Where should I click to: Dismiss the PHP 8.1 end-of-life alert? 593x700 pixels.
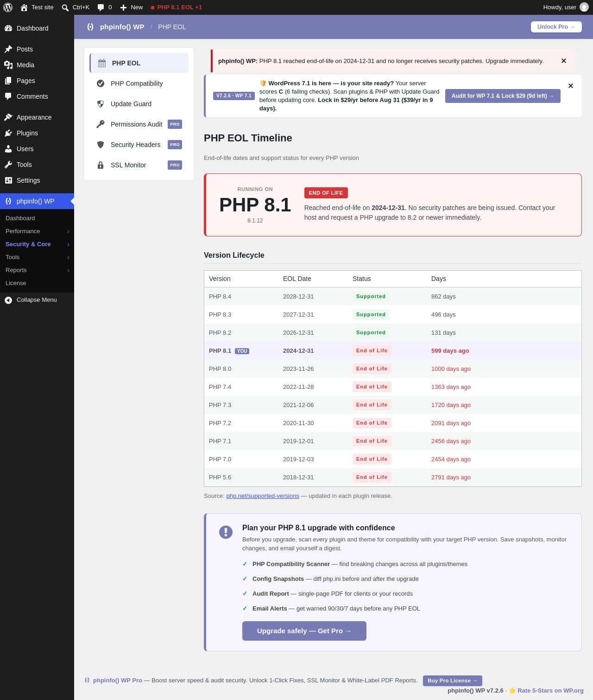pos(564,61)
